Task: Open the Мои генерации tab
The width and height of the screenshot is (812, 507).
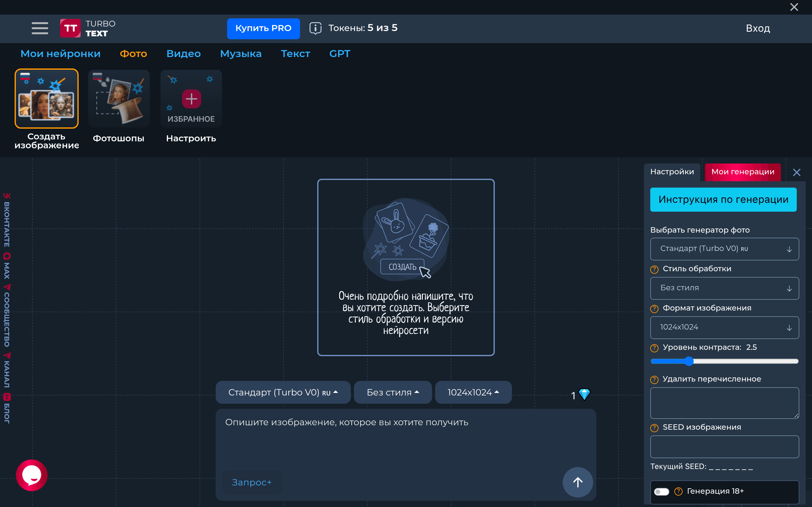Action: [x=743, y=172]
